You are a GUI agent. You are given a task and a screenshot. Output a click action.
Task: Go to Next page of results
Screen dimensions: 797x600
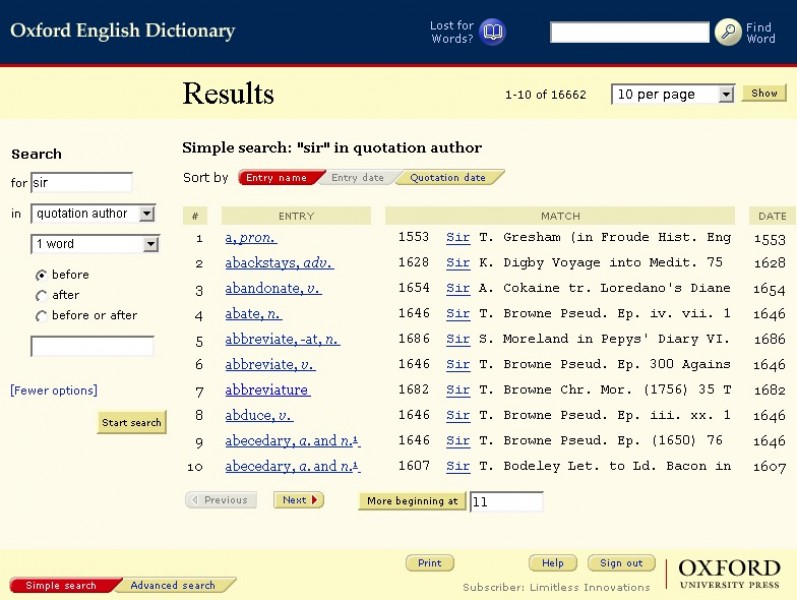pyautogui.click(x=299, y=500)
